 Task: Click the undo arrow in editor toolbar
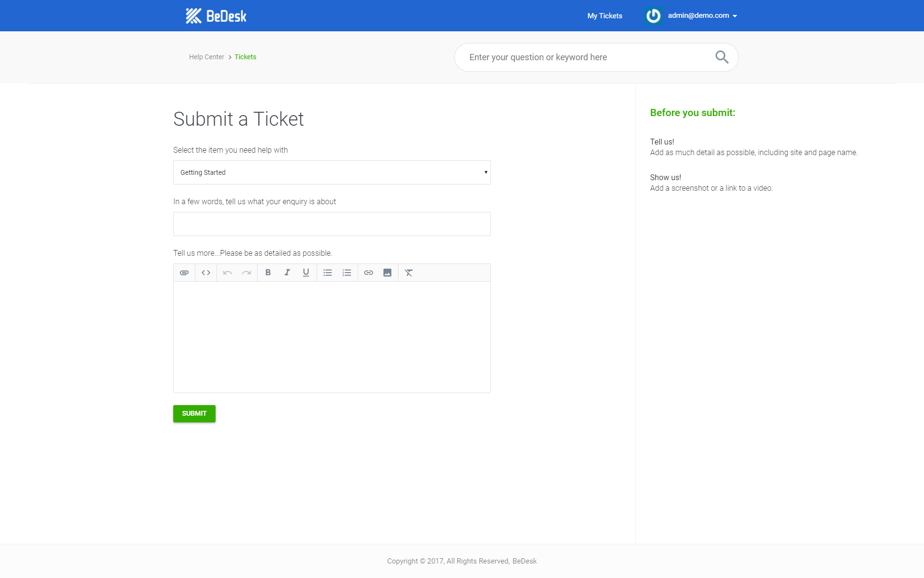[228, 273]
